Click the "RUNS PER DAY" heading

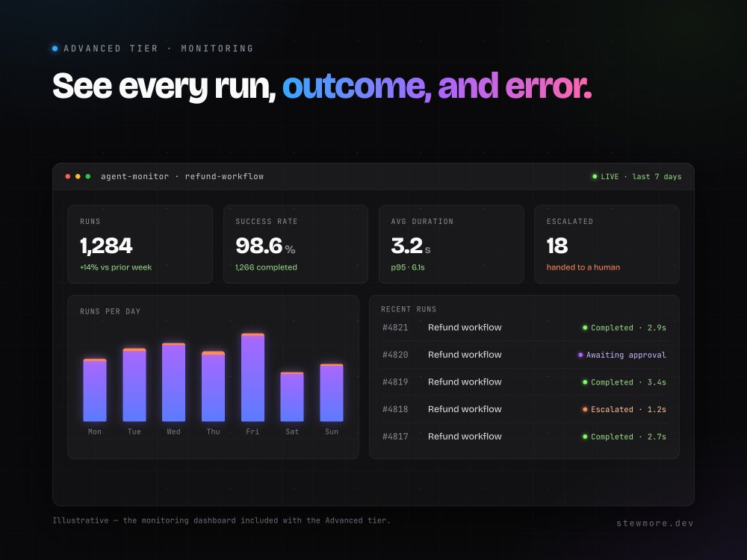pyautogui.click(x=110, y=311)
